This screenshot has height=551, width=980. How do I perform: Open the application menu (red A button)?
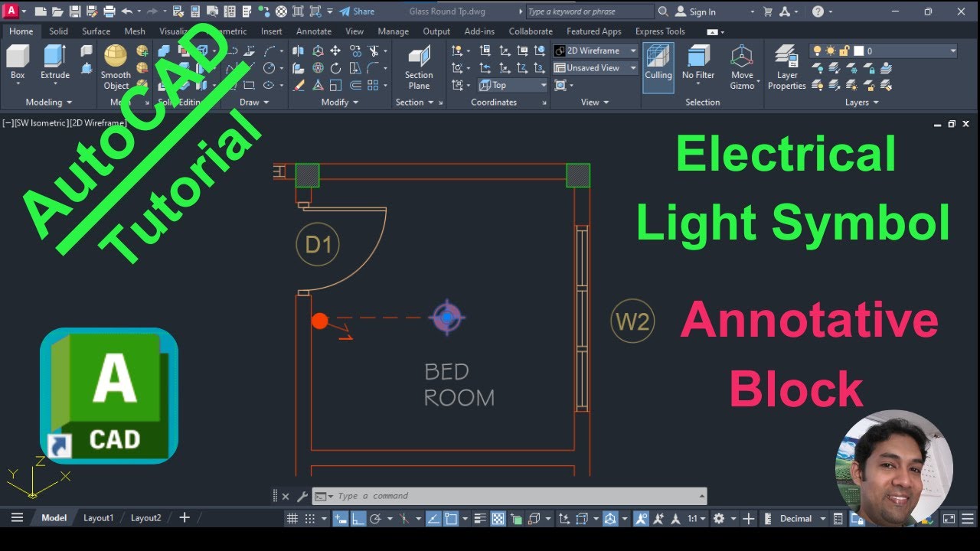[11, 11]
